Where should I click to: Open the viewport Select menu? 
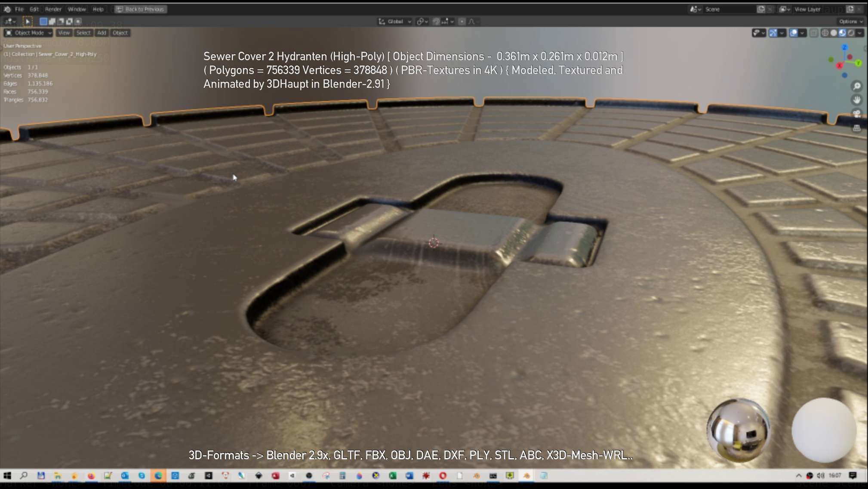pyautogui.click(x=83, y=33)
